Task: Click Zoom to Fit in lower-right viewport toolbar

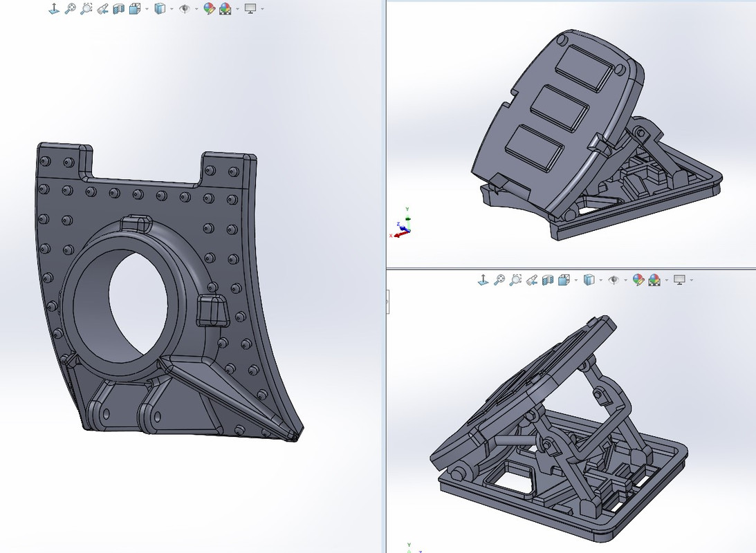Action: click(x=499, y=280)
